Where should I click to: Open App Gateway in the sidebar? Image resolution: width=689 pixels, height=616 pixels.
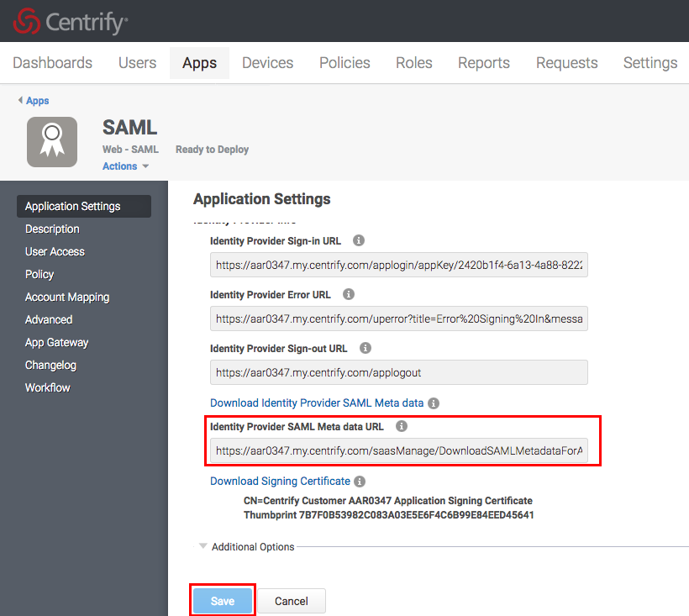[56, 342]
